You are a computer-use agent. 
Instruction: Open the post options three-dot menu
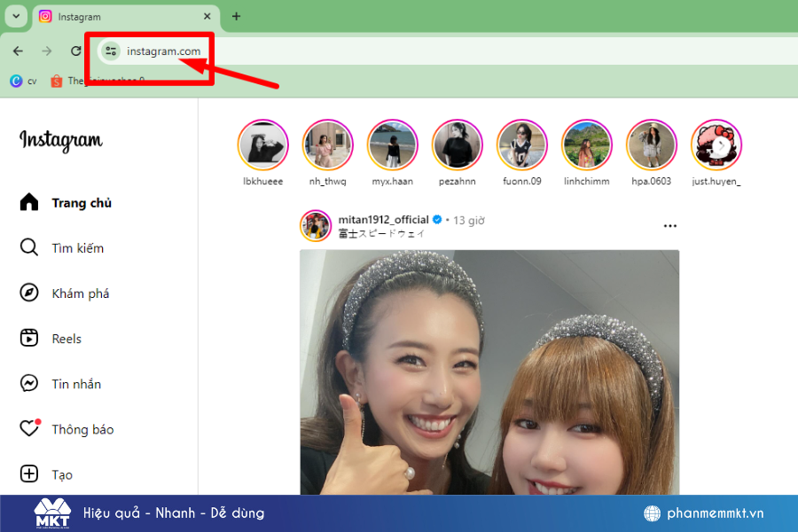669,226
